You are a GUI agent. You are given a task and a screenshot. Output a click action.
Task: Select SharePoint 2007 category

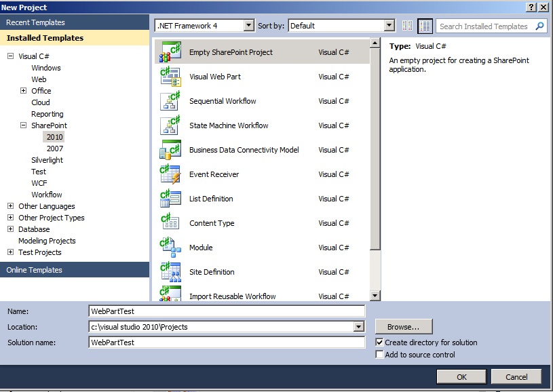tap(55, 149)
